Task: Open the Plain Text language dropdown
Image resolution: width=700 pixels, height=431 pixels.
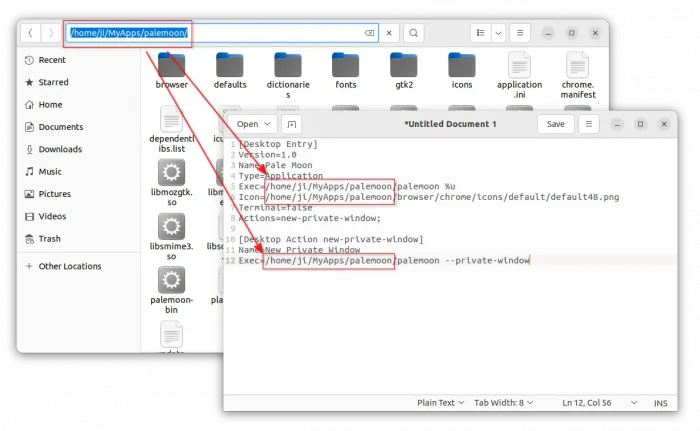Action: tap(440, 402)
